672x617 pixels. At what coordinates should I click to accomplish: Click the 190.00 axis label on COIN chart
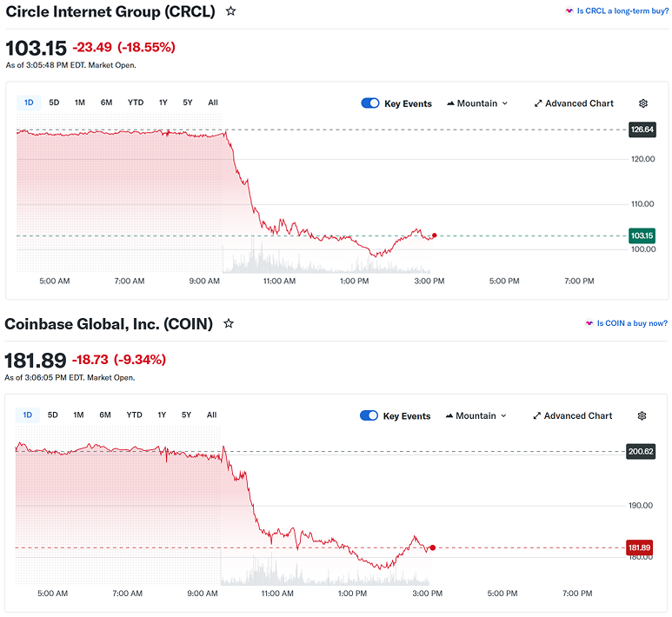point(641,506)
